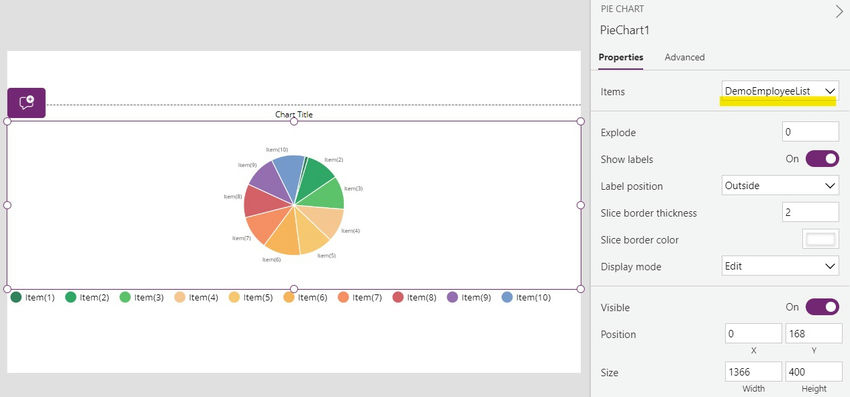Click the bottom-middle resize handle of chart
This screenshot has height=397, width=850.
294,289
